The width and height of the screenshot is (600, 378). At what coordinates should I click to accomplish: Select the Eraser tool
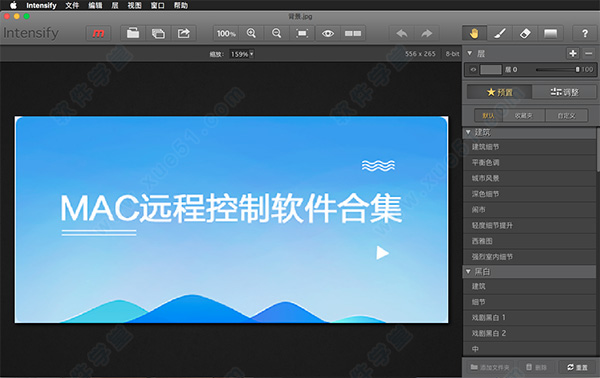tap(525, 34)
